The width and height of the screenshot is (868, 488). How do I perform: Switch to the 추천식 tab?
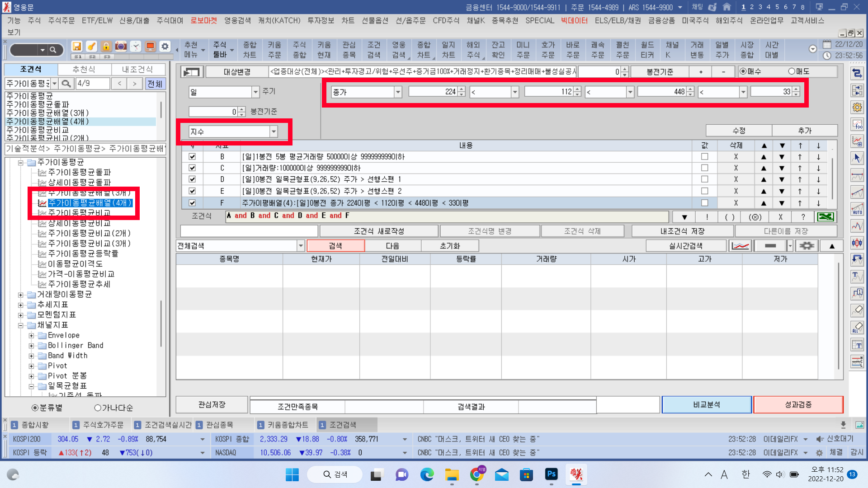pos(84,69)
